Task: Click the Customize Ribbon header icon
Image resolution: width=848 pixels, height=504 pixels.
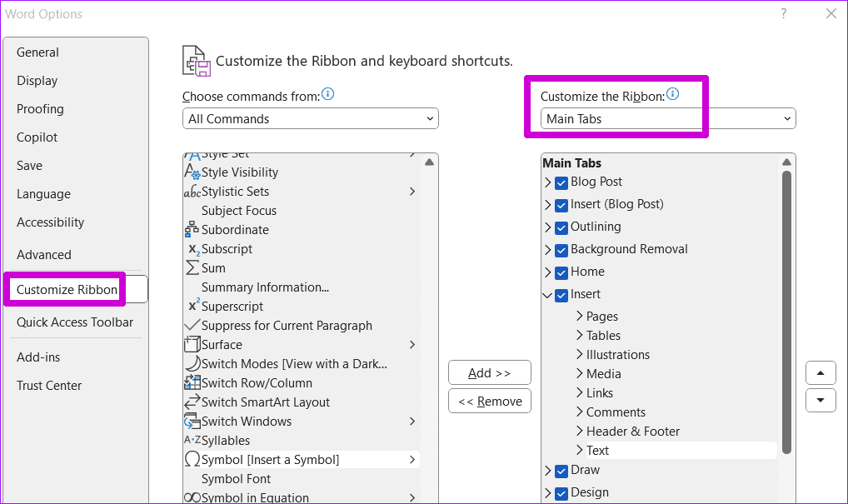Action: pos(197,61)
